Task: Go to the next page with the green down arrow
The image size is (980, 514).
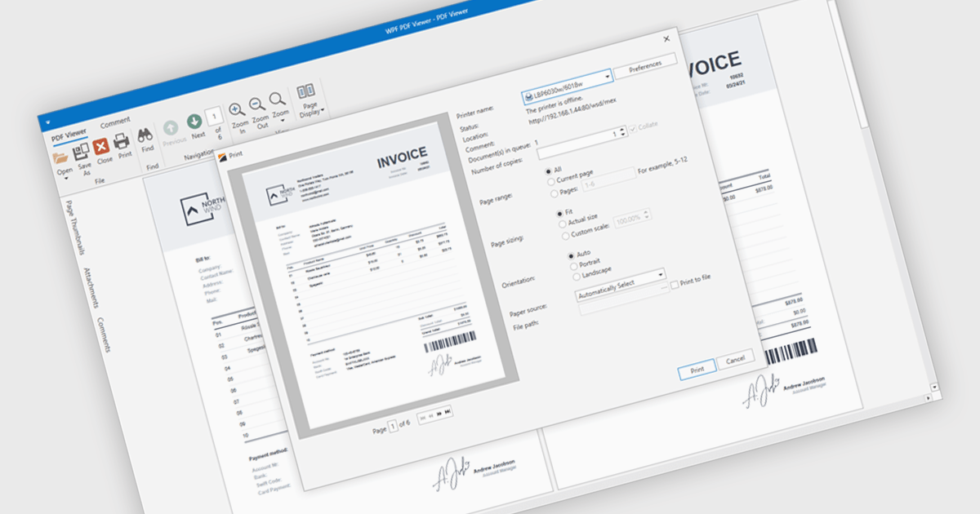Action: 194,122
